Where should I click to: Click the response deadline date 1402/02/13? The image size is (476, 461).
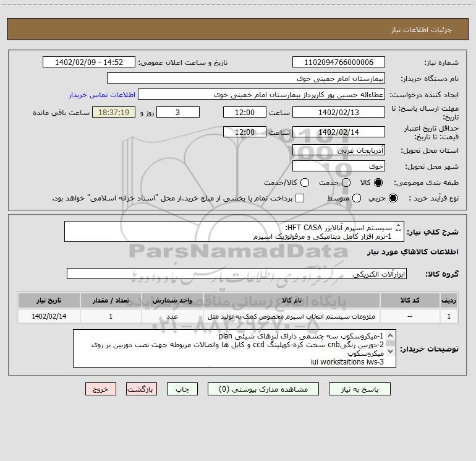(x=339, y=112)
